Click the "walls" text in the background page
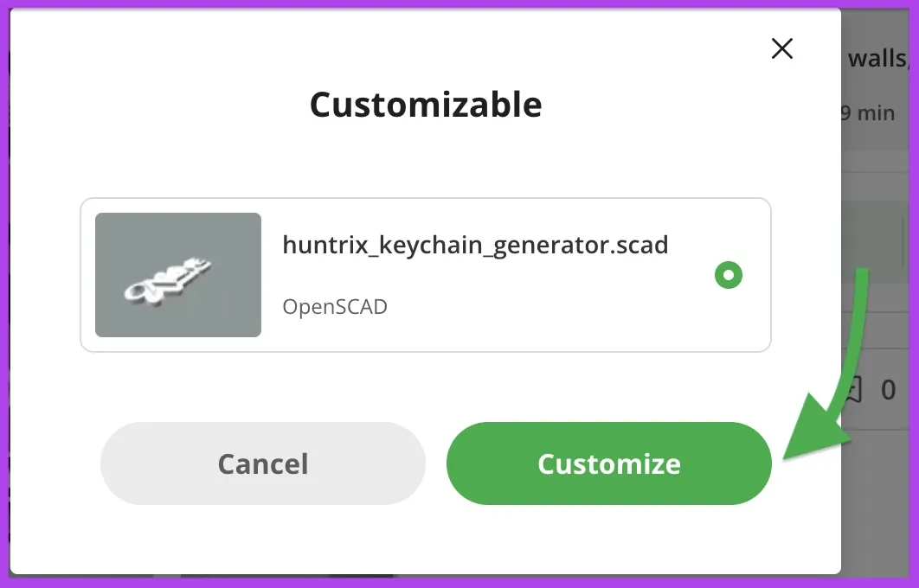Viewport: 919px width, 588px height. tap(877, 59)
